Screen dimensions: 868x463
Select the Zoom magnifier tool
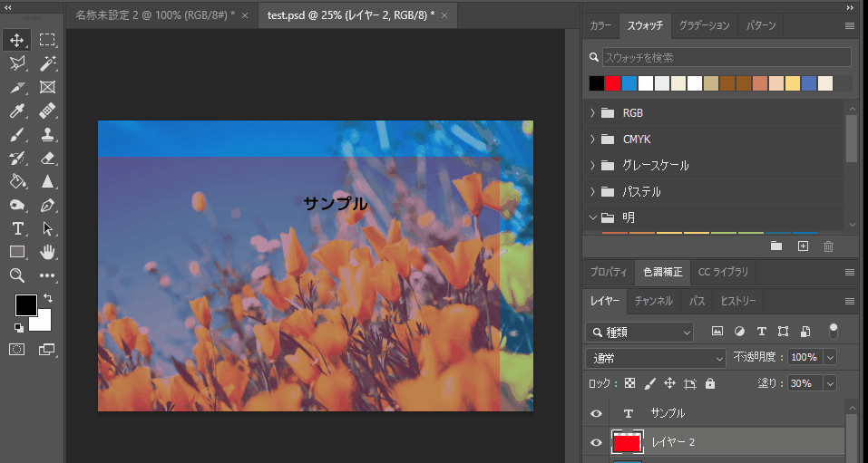pos(16,275)
